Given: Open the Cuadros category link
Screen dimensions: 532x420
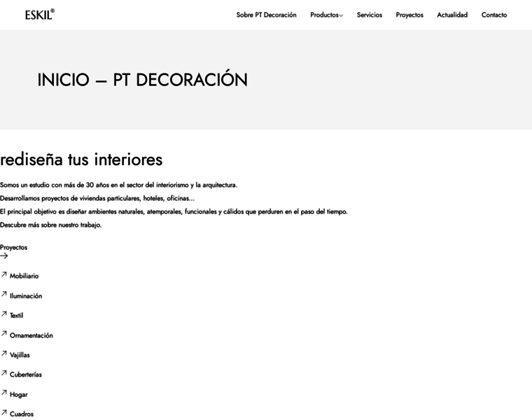Looking at the screenshot, I should (22, 414).
